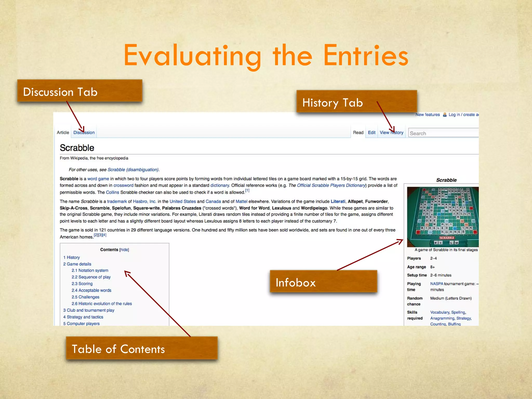Screen dimensions: 532x399
Task: Jump to section 2 Game details
Action: [x=77, y=264]
